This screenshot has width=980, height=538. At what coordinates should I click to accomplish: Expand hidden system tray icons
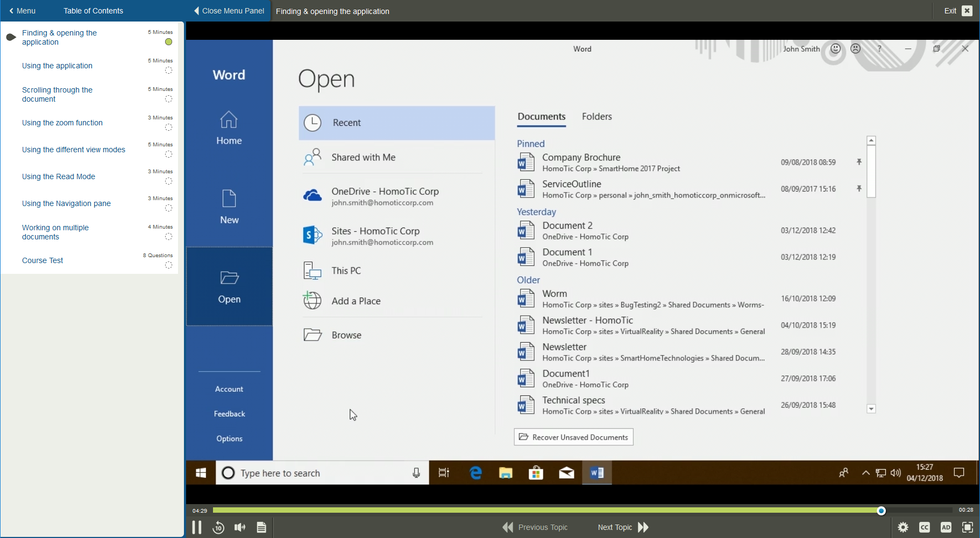tap(865, 472)
